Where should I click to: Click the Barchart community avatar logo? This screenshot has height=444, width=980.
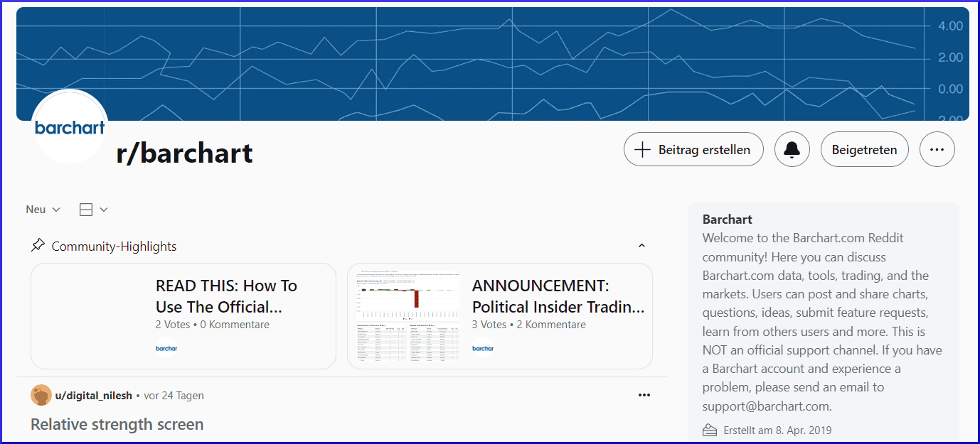coord(70,128)
